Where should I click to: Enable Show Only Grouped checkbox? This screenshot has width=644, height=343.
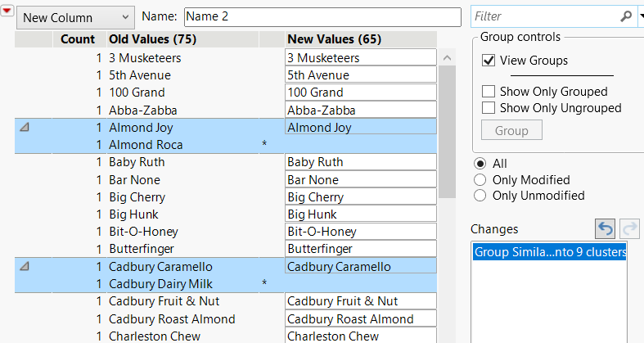(489, 92)
